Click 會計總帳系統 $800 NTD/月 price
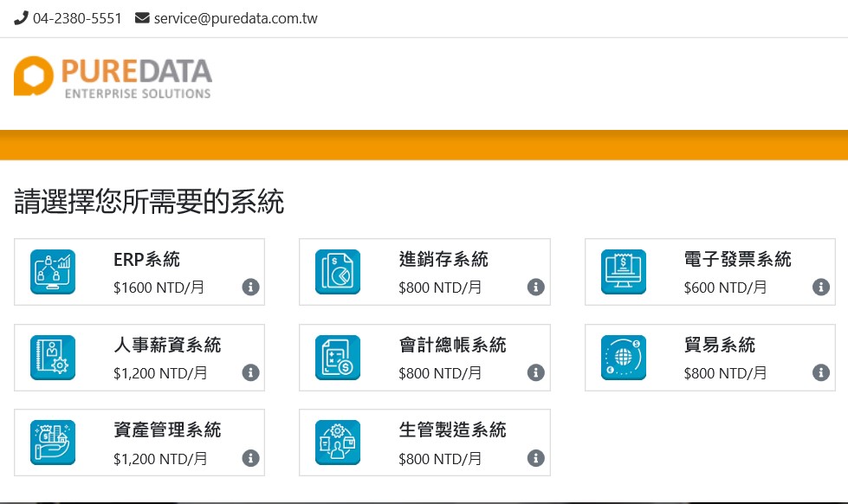Screen dimensions: 848x504 (x=440, y=373)
